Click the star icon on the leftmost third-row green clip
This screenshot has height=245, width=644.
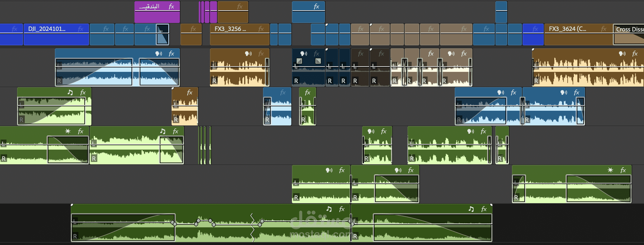click(x=68, y=131)
